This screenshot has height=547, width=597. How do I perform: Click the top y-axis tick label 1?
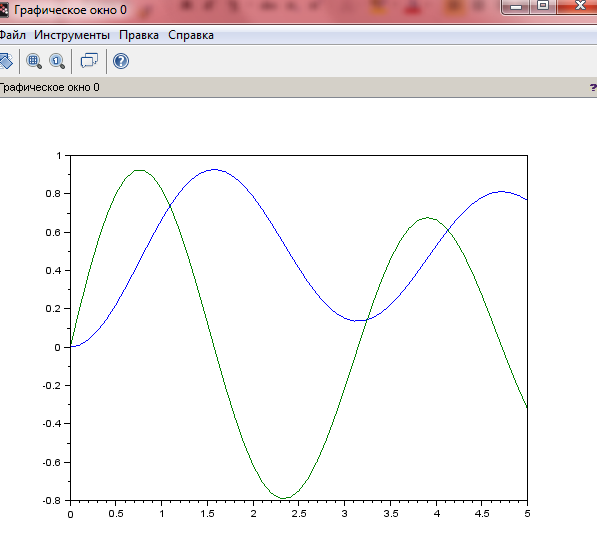pos(58,156)
